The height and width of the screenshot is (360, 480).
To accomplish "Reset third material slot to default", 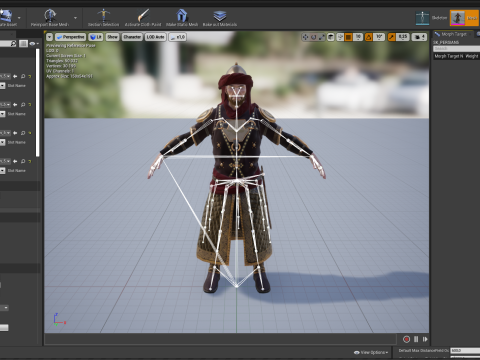I will coord(30,133).
